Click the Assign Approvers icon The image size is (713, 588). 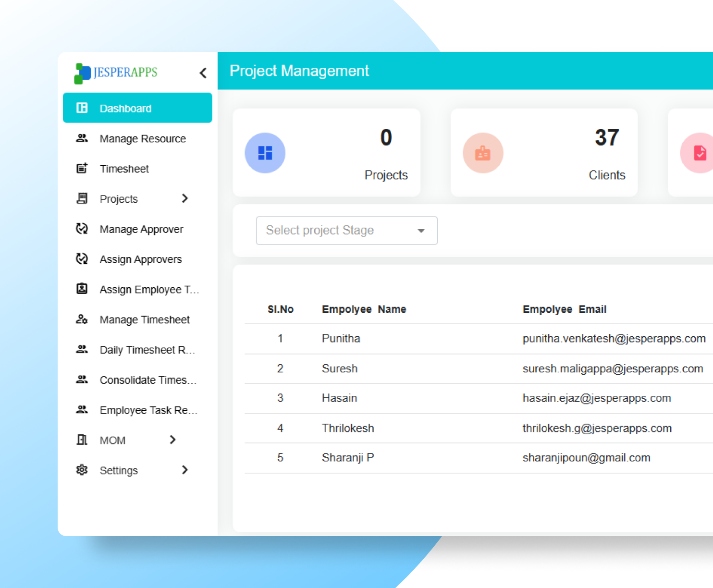point(82,259)
